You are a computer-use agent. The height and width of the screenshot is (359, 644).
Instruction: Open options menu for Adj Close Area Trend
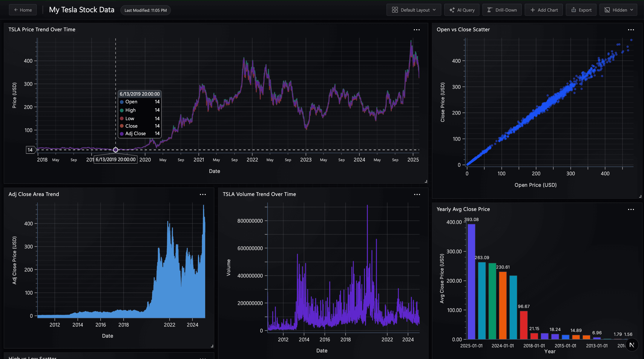(203, 194)
